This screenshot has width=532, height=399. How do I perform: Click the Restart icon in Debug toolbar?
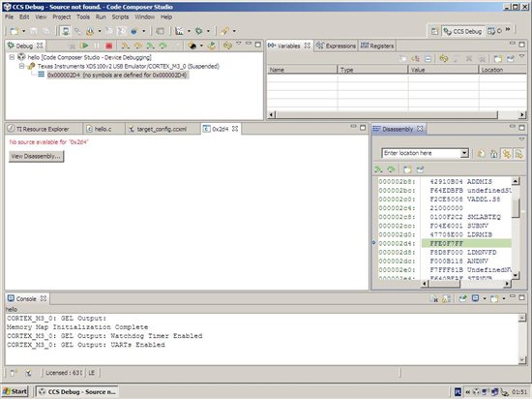[x=212, y=46]
